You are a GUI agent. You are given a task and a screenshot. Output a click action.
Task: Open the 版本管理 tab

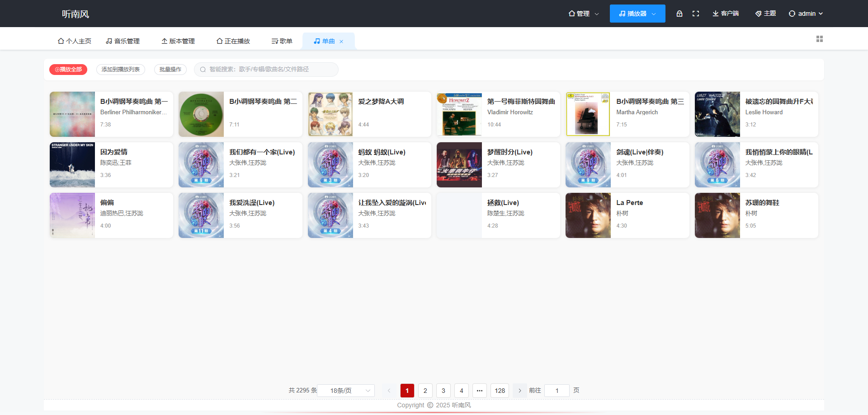(178, 41)
